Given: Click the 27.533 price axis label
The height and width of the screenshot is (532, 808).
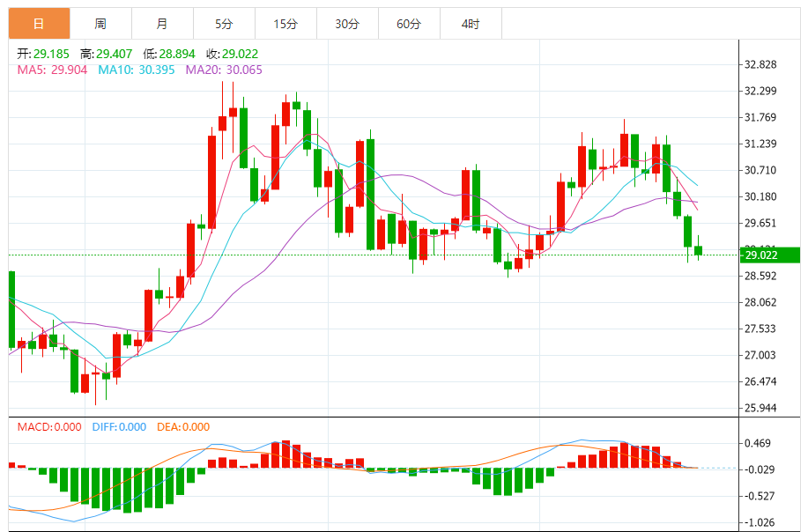Looking at the screenshot, I should click(x=760, y=329).
